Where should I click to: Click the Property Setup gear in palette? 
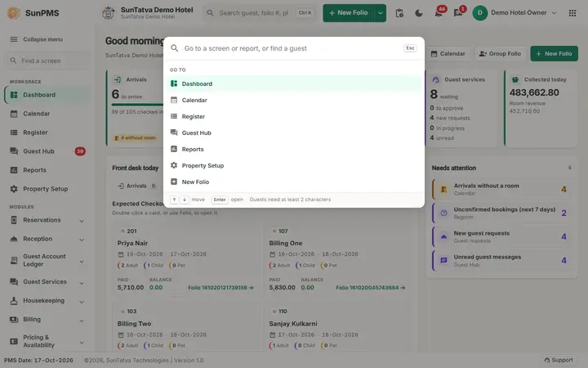pos(174,165)
